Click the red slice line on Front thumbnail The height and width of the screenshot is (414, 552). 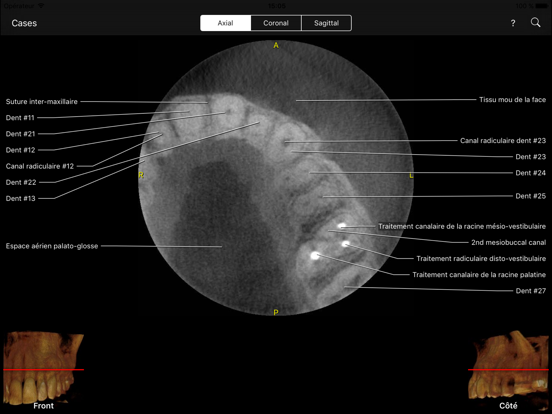(44, 370)
